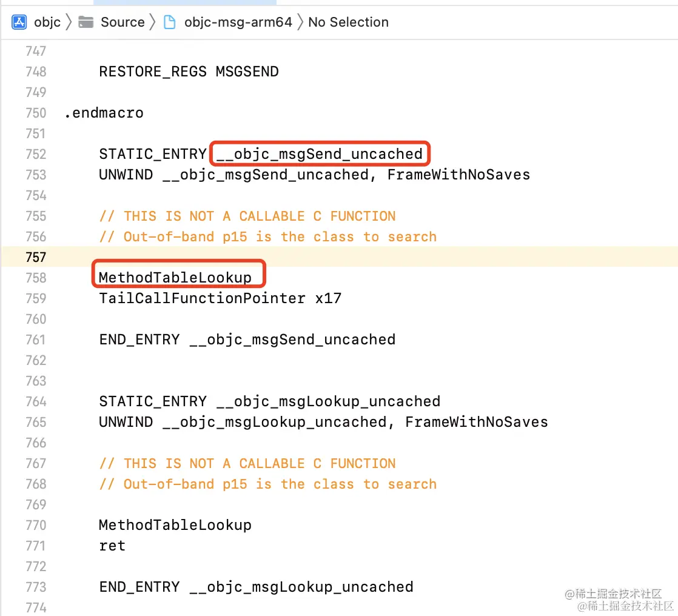Click the comment on line 767

pos(247,463)
